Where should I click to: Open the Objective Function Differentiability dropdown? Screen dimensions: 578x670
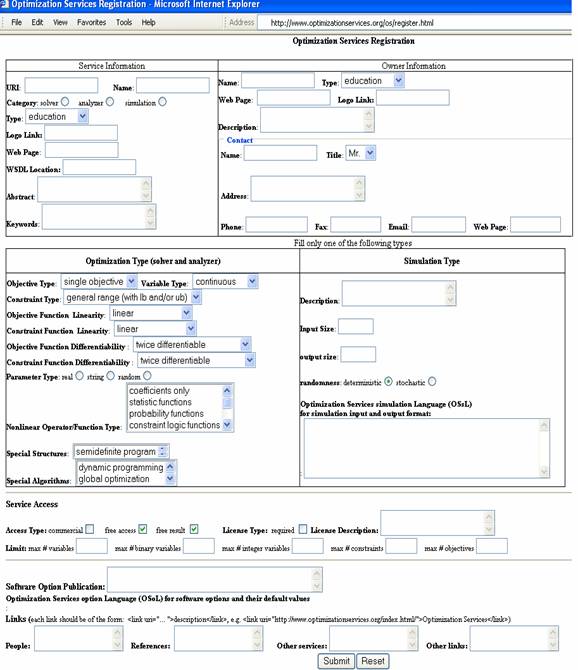pos(192,345)
